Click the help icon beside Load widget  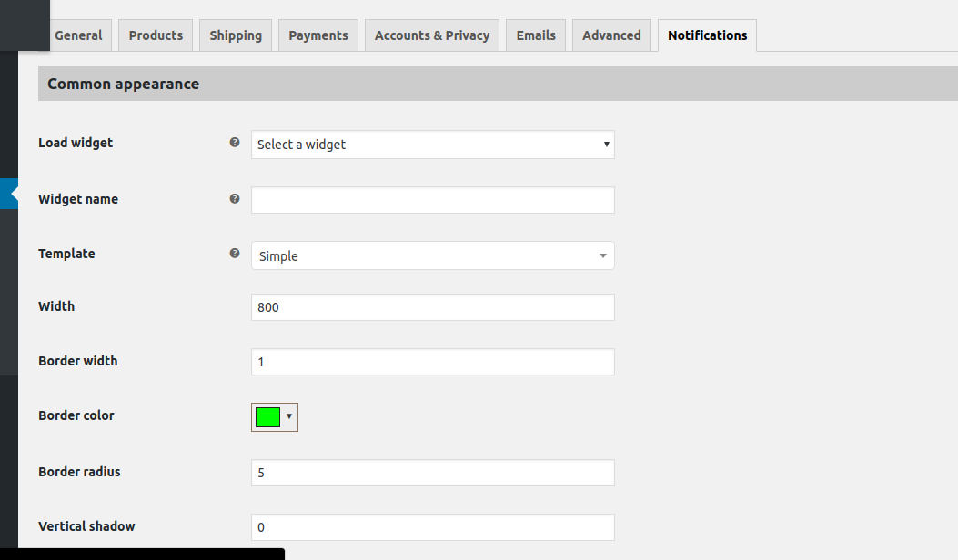click(x=235, y=143)
